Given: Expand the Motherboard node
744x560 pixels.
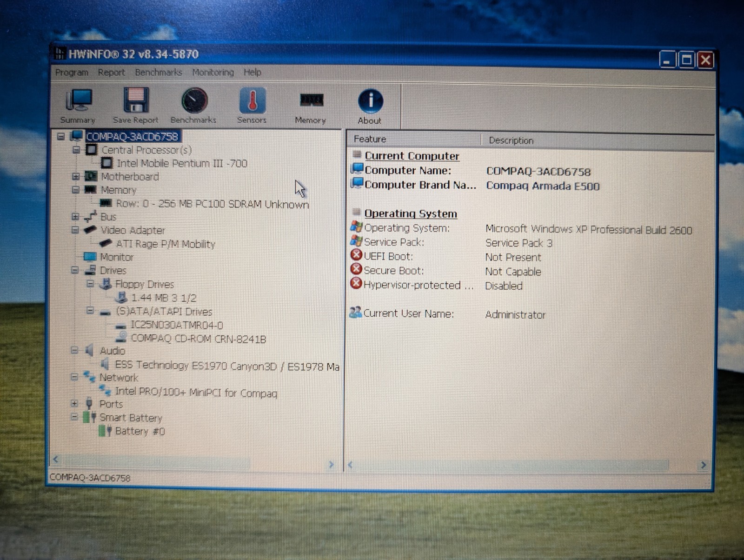Looking at the screenshot, I should tap(76, 176).
